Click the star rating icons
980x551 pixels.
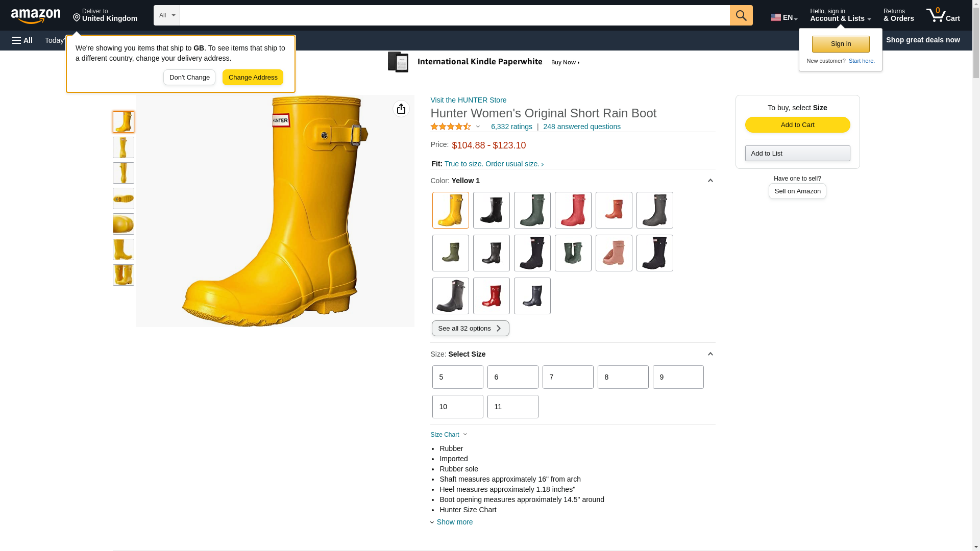coord(451,127)
